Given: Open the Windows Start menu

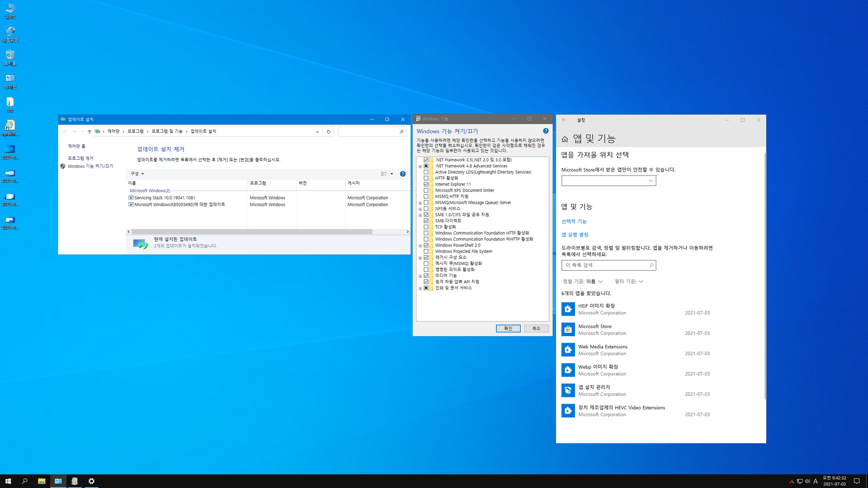Looking at the screenshot, I should pos(8,481).
